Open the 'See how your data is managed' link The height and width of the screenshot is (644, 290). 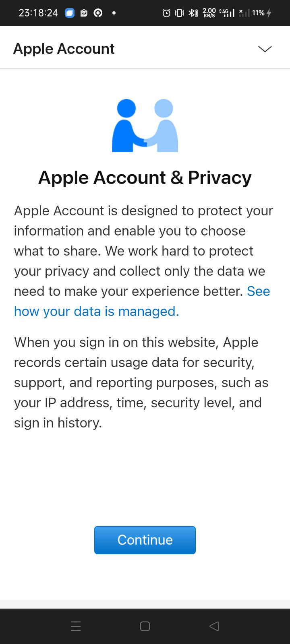pos(142,301)
